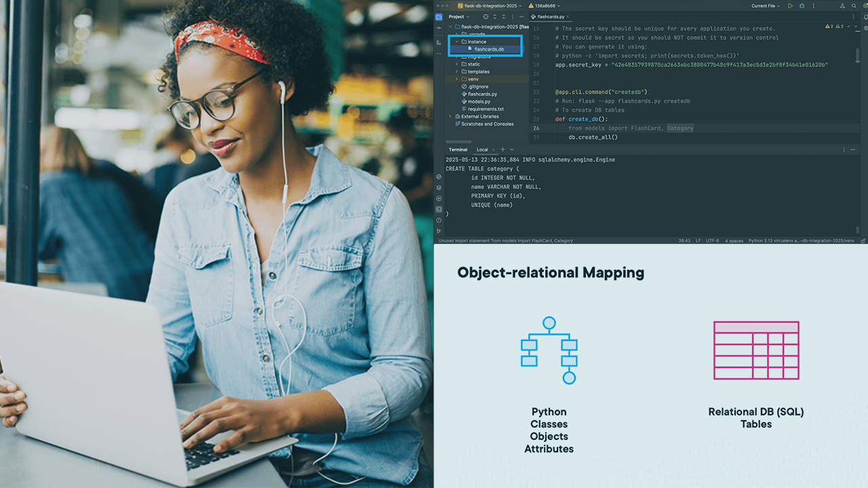Click the green Run button
The height and width of the screenshot is (488, 868).
(790, 5)
